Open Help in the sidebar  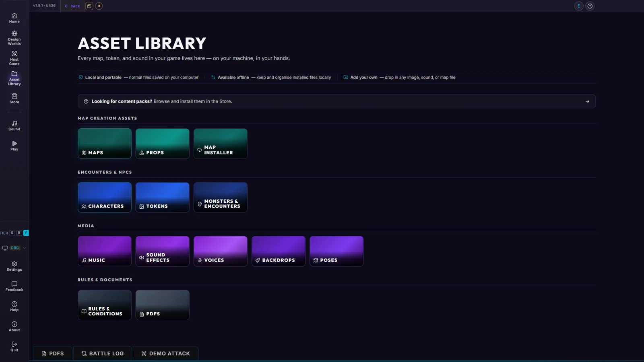pos(14,306)
